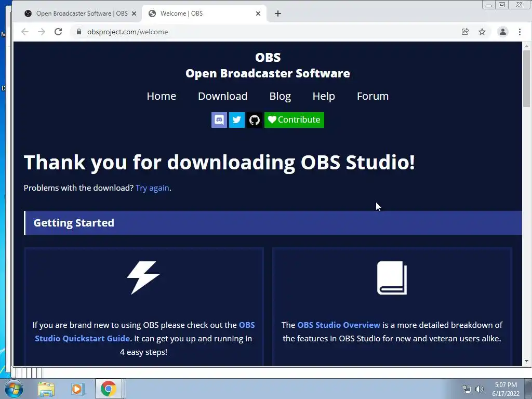Visit the Forum nav link
This screenshot has height=399, width=532.
click(373, 96)
